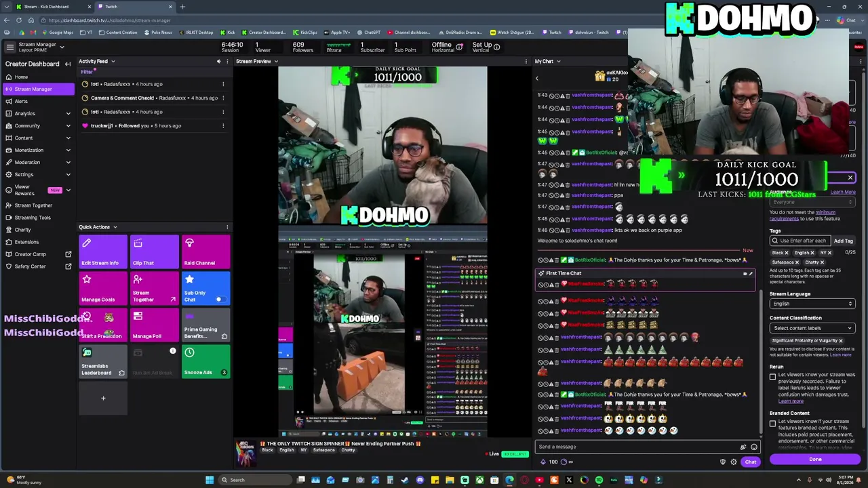Image resolution: width=868 pixels, height=488 pixels.
Task: Open the Windows Start menu
Action: pyautogui.click(x=210, y=480)
